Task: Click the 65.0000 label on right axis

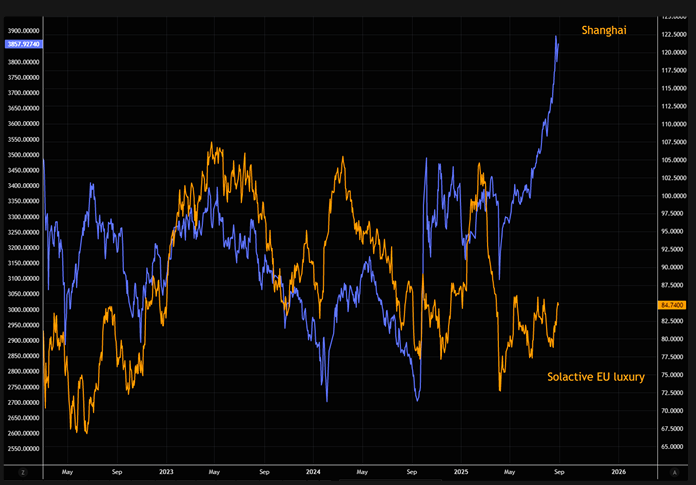Action: pyautogui.click(x=672, y=446)
